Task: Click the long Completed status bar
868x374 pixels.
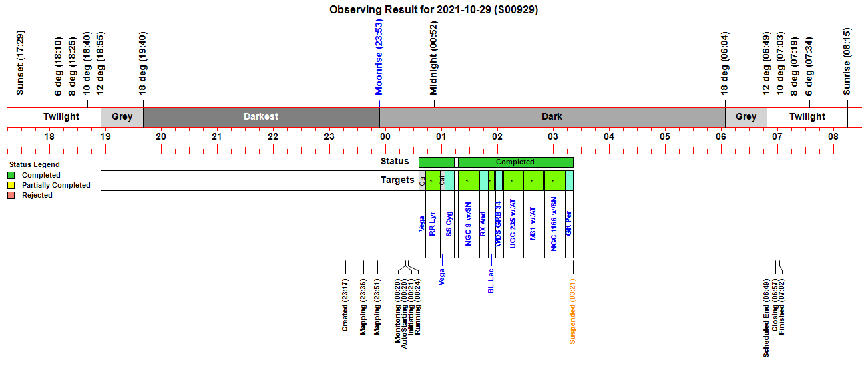Action: [x=515, y=162]
